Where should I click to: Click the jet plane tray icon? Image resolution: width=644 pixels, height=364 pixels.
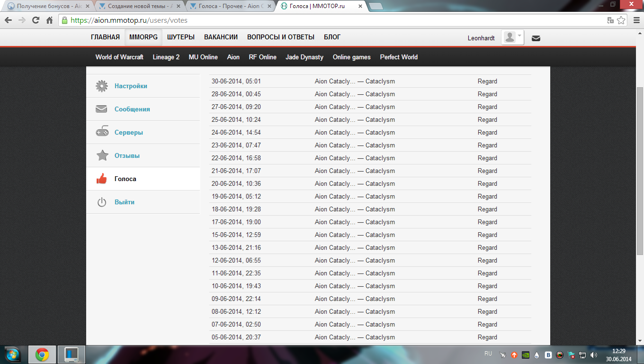tap(502, 355)
